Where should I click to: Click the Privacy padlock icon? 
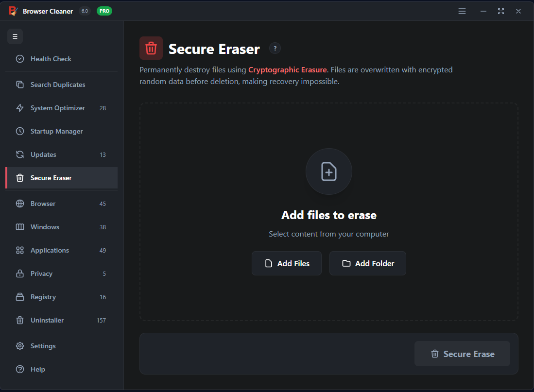[x=20, y=273]
